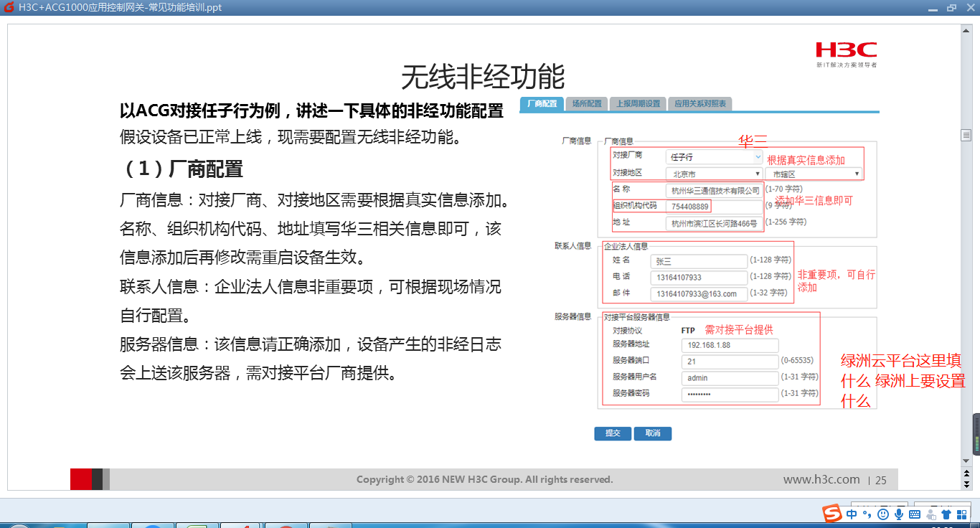Click the 对接平台服务器信息 group label

click(636, 317)
